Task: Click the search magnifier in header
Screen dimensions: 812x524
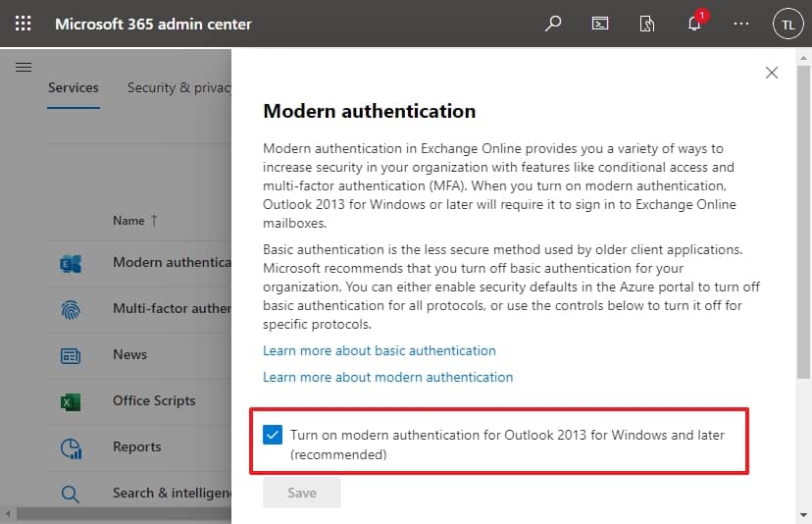Action: point(553,24)
